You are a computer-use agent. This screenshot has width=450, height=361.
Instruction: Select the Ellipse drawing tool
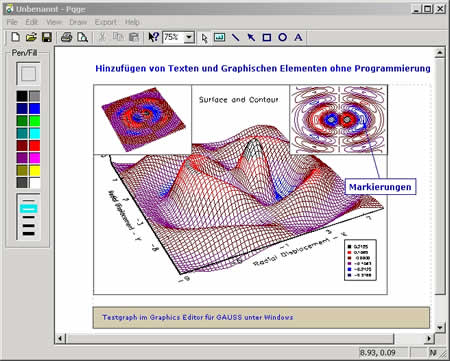tap(282, 37)
